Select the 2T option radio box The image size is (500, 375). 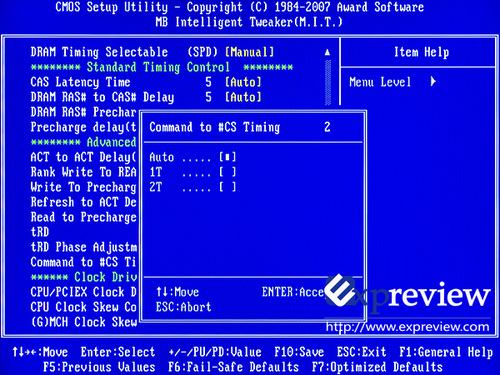[x=228, y=187]
